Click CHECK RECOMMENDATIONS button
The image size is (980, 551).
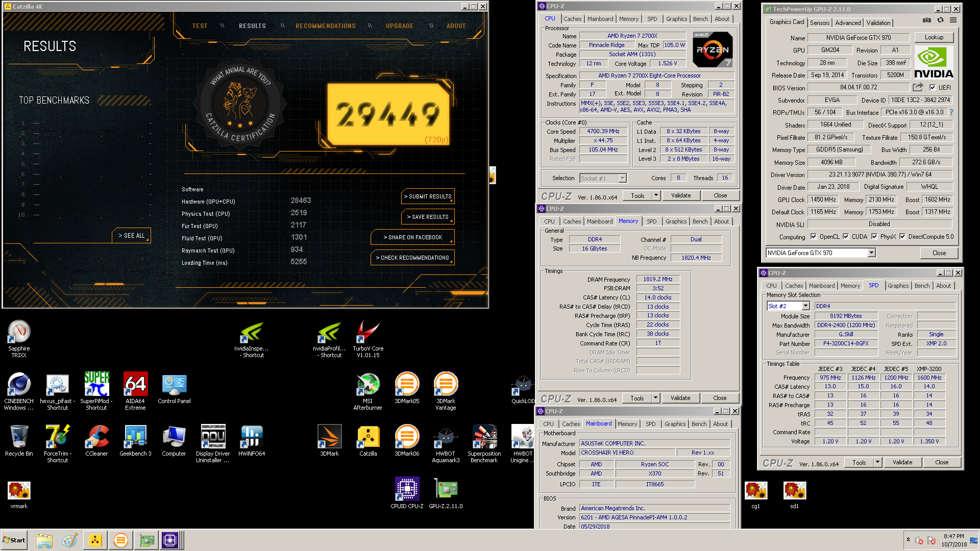click(x=412, y=258)
